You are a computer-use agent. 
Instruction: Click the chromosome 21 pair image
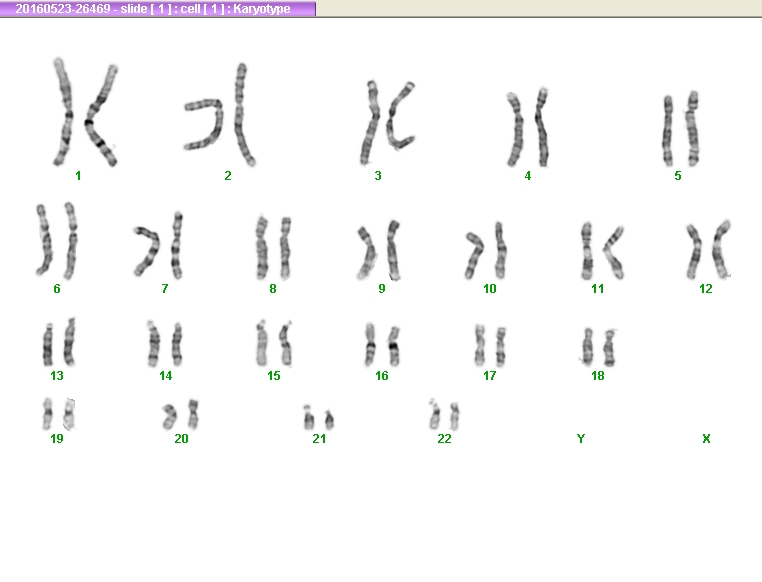point(318,417)
